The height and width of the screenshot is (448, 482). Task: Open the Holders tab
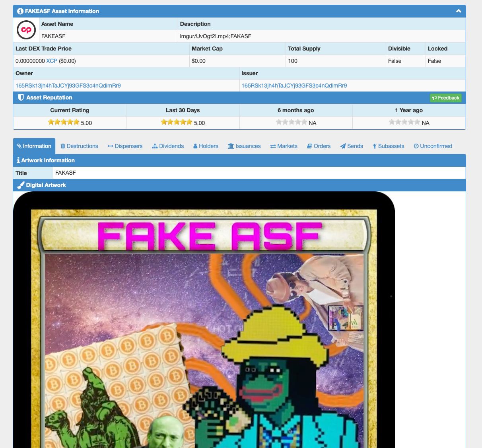click(206, 146)
